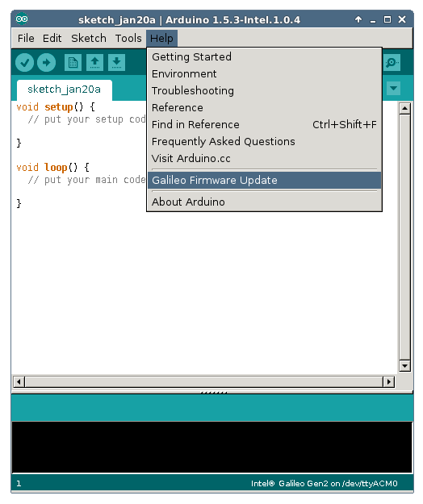This screenshot has width=423, height=504.
Task: Click the 'void setup() {' code line
Action: point(56,107)
